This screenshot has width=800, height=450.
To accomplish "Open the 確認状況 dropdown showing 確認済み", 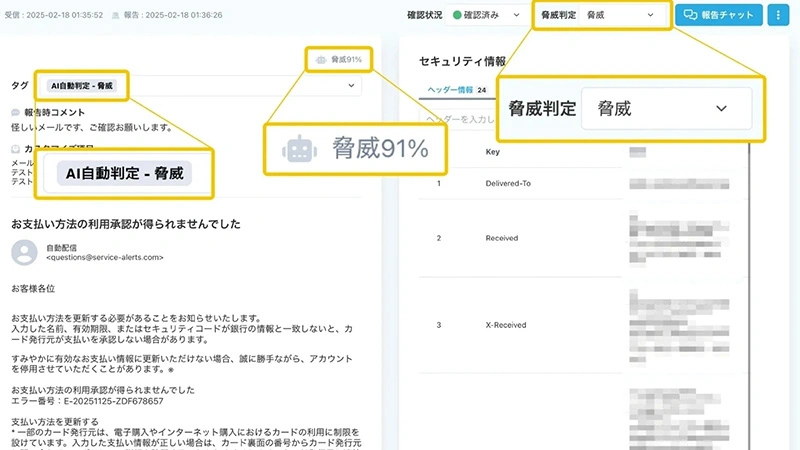I will pyautogui.click(x=486, y=15).
